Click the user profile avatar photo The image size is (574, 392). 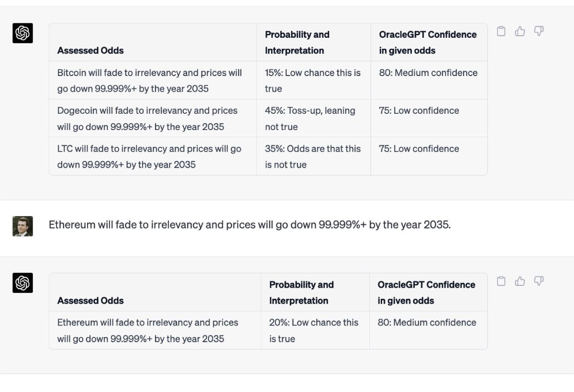coord(22,226)
